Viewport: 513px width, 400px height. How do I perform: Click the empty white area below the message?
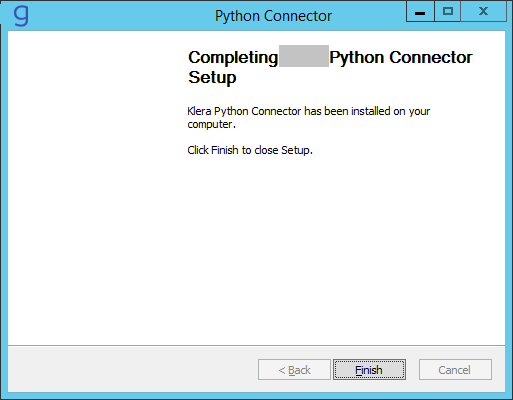click(x=333, y=250)
